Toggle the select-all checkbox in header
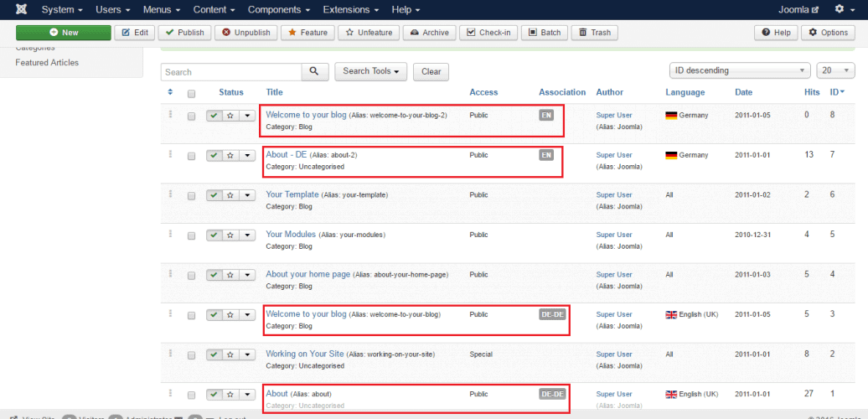868x419 pixels. 192,93
